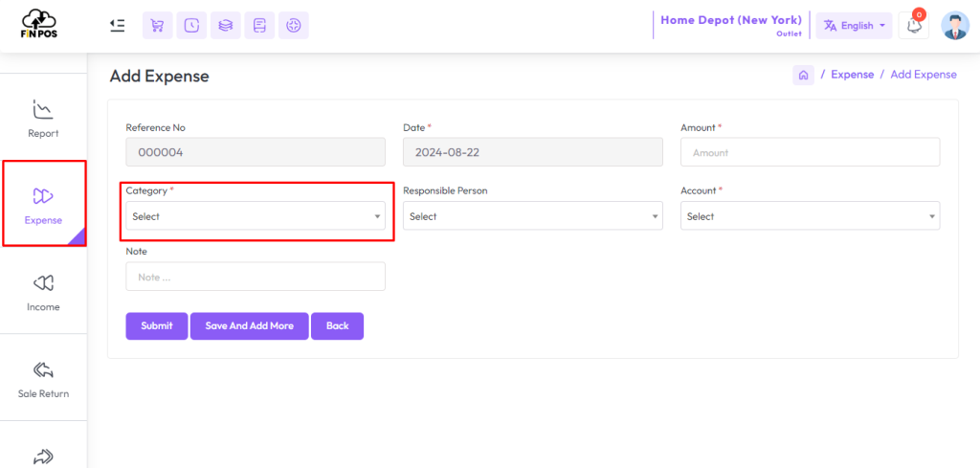Click the shopping cart icon in toolbar
The height and width of the screenshot is (468, 980).
point(158,26)
